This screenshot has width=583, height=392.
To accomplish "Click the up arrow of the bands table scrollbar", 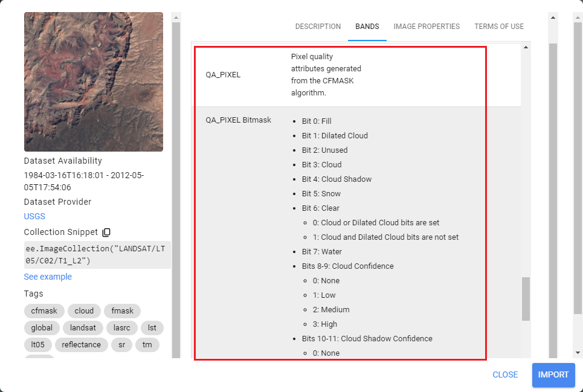I will pyautogui.click(x=526, y=47).
